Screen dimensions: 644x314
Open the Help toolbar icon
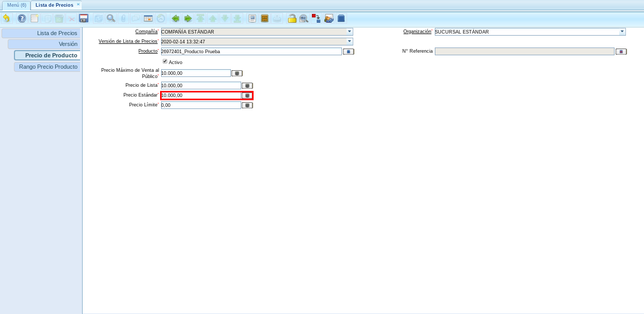pos(22,19)
